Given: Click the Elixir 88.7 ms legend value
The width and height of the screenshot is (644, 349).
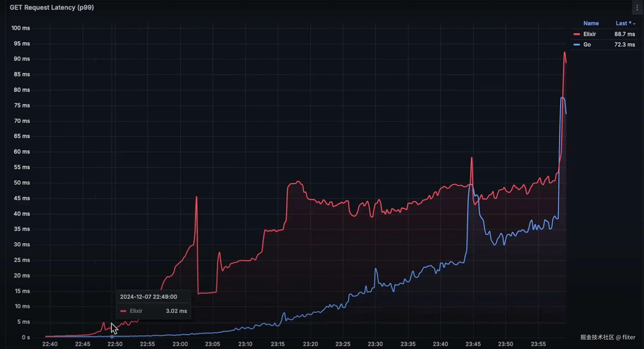Looking at the screenshot, I should click(624, 34).
